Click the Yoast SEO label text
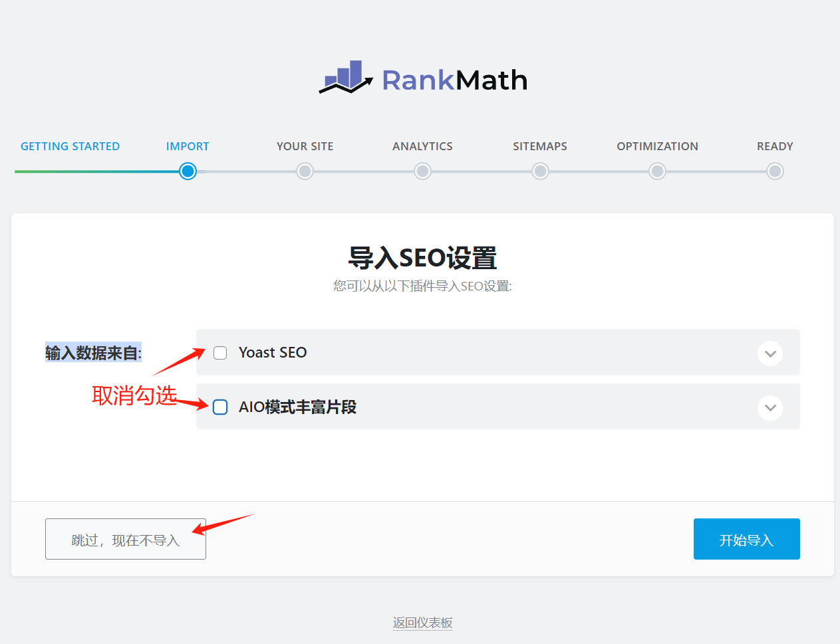The image size is (840, 644). [x=273, y=353]
